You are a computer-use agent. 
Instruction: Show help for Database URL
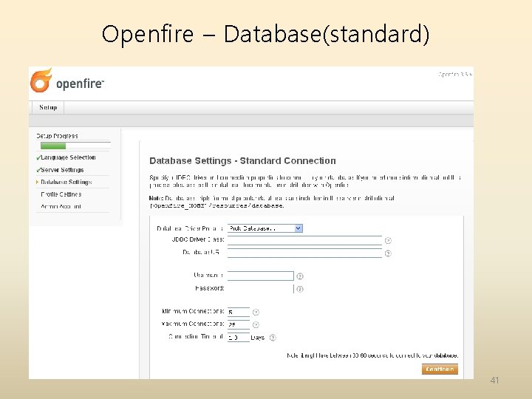pos(388,253)
